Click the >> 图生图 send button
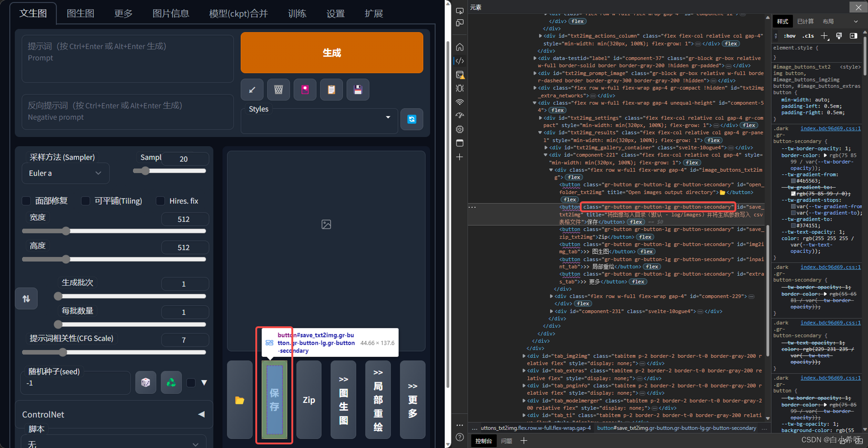This screenshot has height=448, width=868. click(x=343, y=400)
